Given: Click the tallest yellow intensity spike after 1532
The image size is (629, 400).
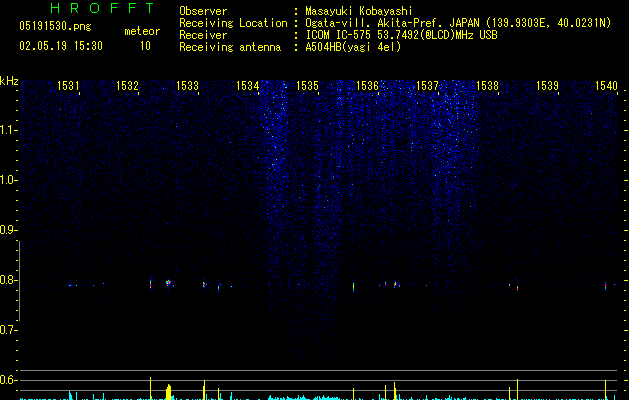Looking at the screenshot, I should pyautogui.click(x=150, y=388).
